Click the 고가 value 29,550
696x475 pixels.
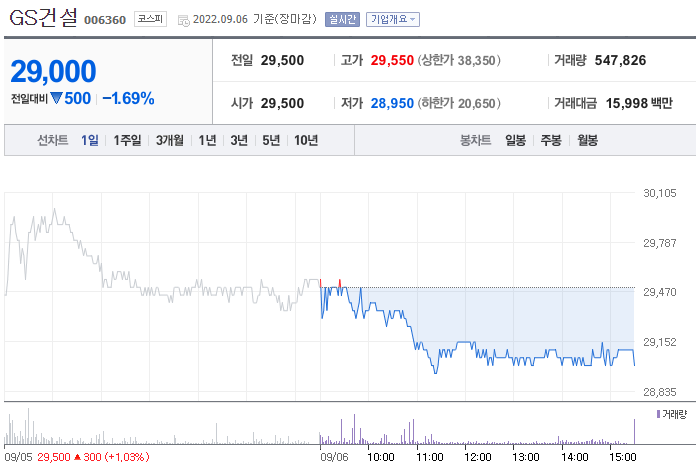click(x=392, y=60)
